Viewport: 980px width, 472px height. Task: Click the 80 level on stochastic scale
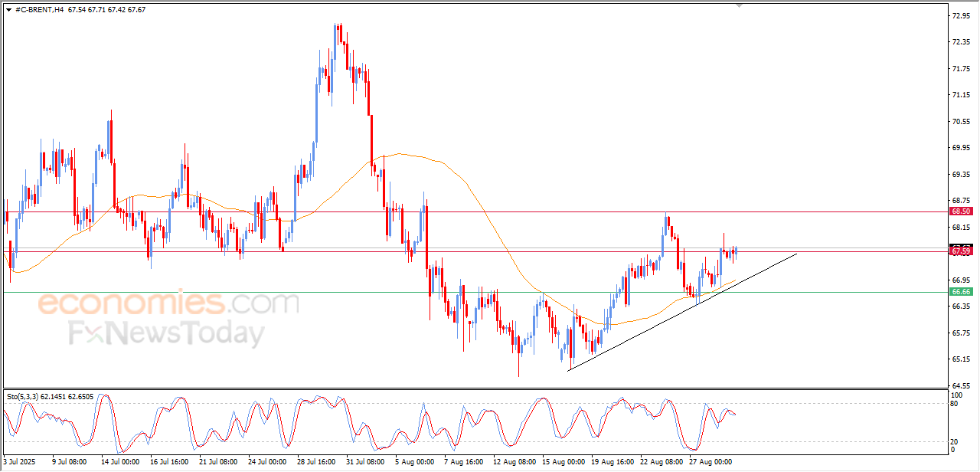(x=954, y=403)
